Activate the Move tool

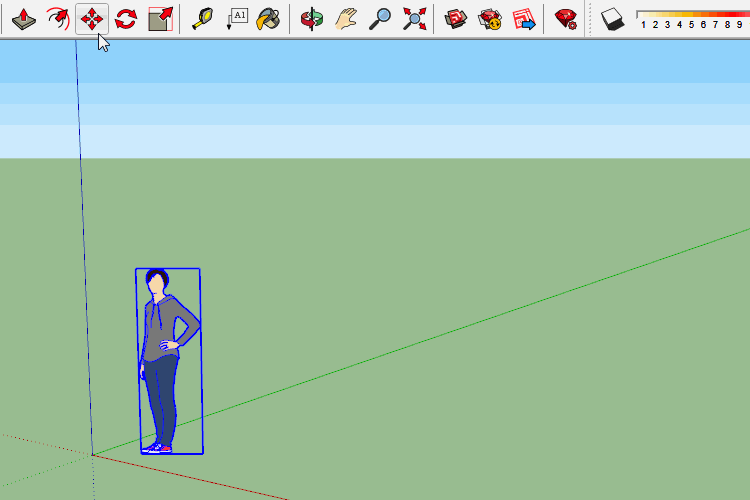92,18
